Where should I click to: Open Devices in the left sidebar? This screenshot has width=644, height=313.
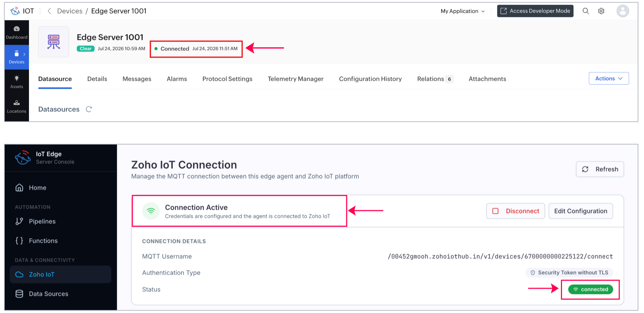(17, 57)
